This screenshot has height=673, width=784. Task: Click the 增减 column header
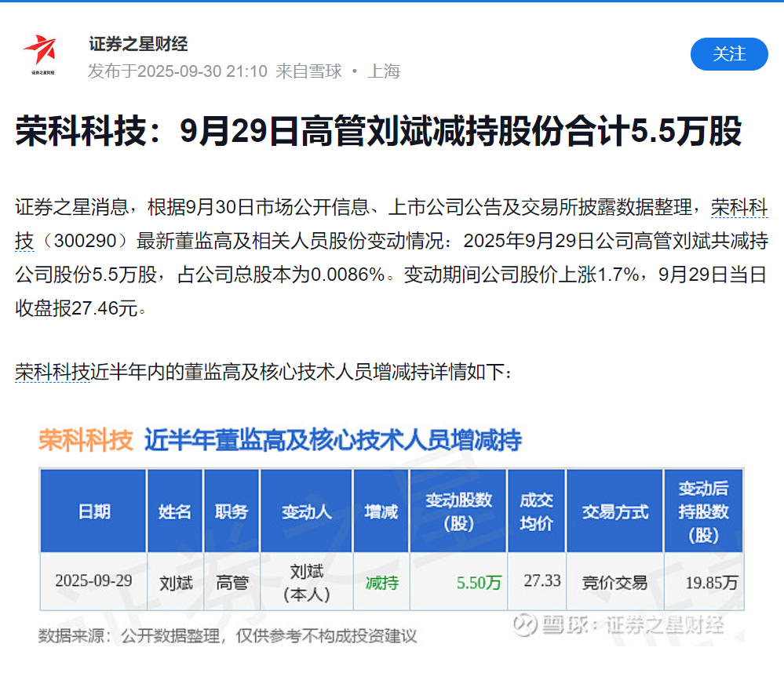click(381, 511)
